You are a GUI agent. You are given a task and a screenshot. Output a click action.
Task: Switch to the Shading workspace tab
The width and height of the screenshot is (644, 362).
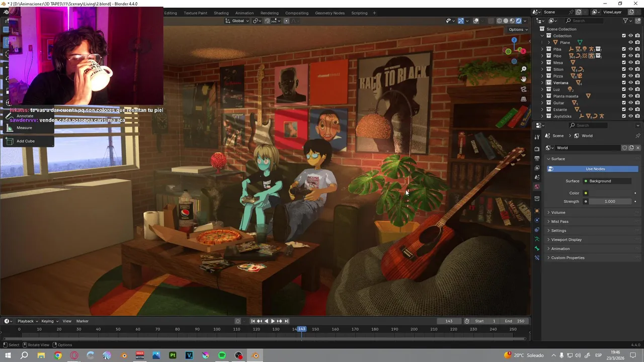tap(221, 13)
